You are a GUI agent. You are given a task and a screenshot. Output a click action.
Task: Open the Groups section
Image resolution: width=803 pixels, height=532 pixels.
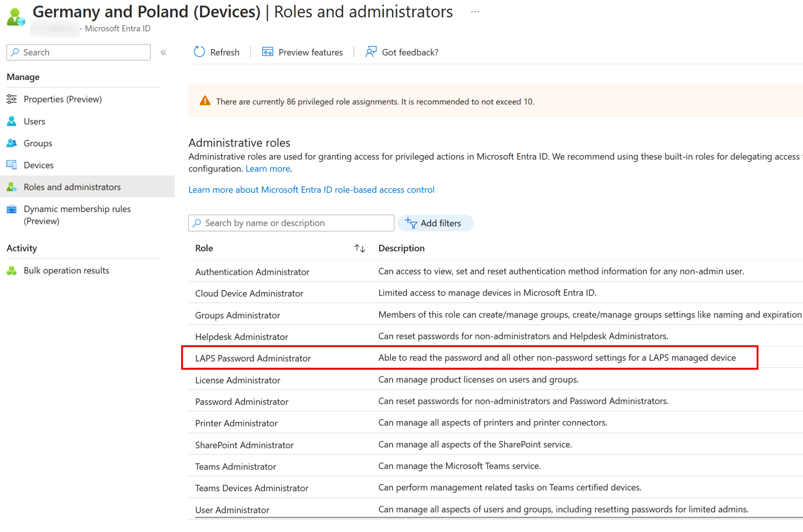pos(38,143)
